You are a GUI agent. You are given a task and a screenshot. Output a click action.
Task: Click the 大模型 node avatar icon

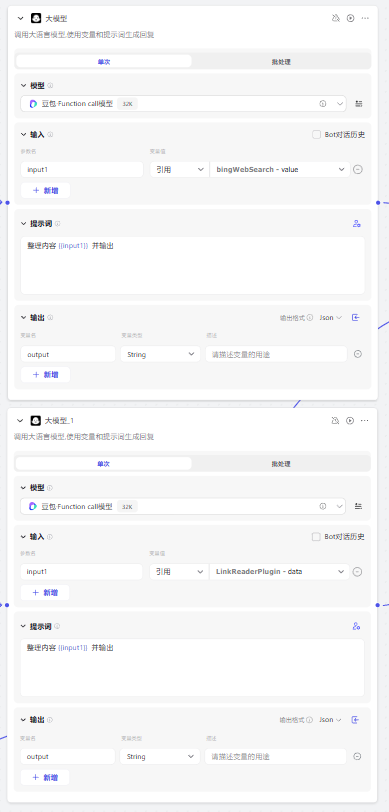(36, 18)
